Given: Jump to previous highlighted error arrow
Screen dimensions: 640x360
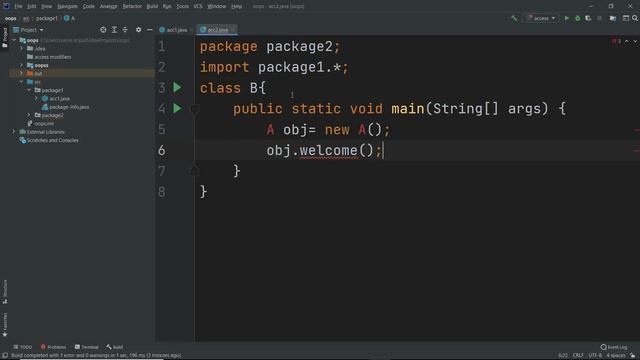Looking at the screenshot, I should coord(627,41).
